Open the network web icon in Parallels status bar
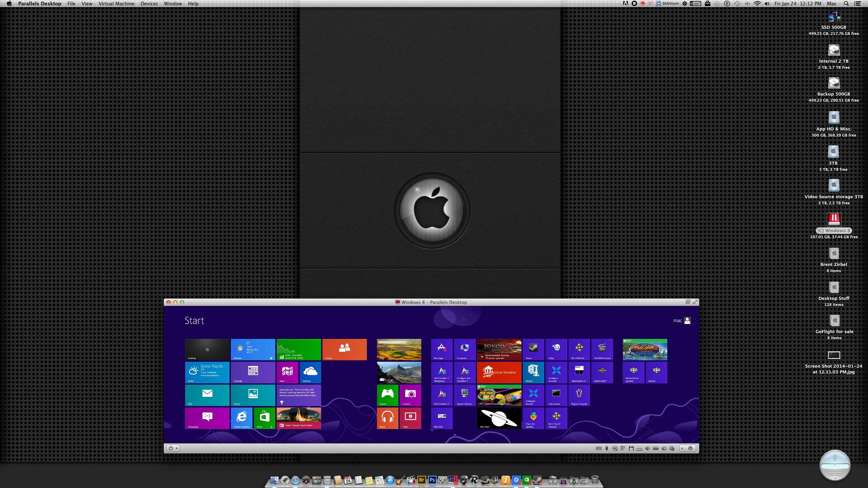 (623, 448)
